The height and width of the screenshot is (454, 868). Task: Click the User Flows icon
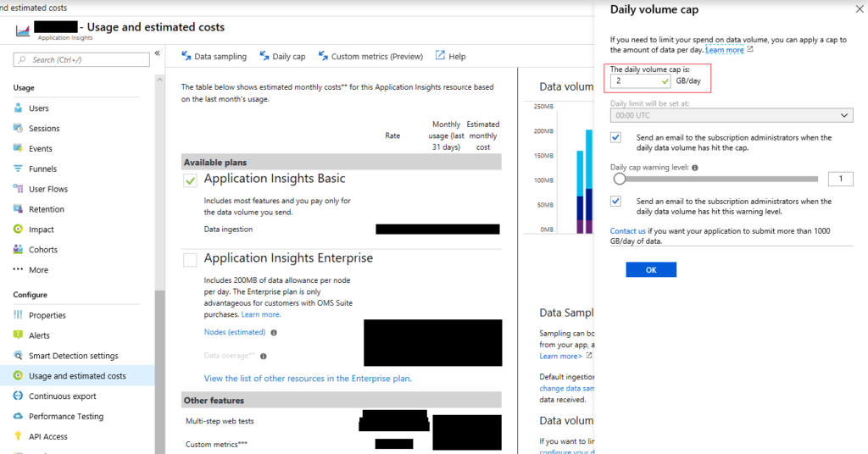tap(19, 189)
